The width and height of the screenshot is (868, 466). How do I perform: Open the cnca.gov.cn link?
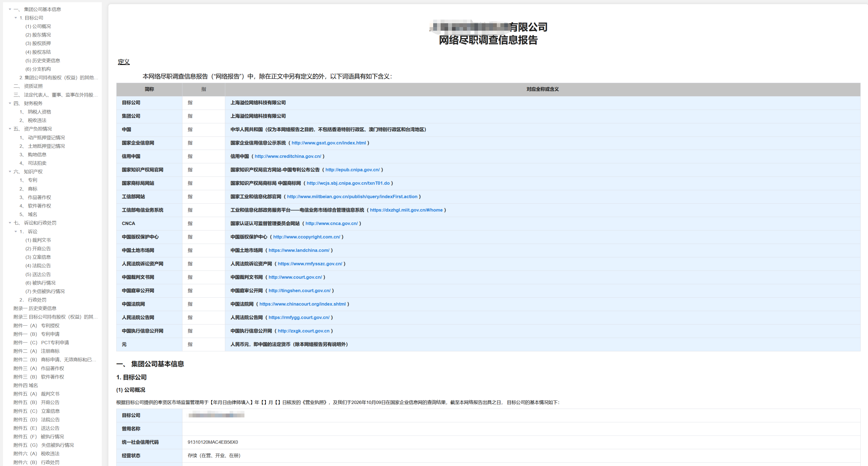(x=332, y=224)
